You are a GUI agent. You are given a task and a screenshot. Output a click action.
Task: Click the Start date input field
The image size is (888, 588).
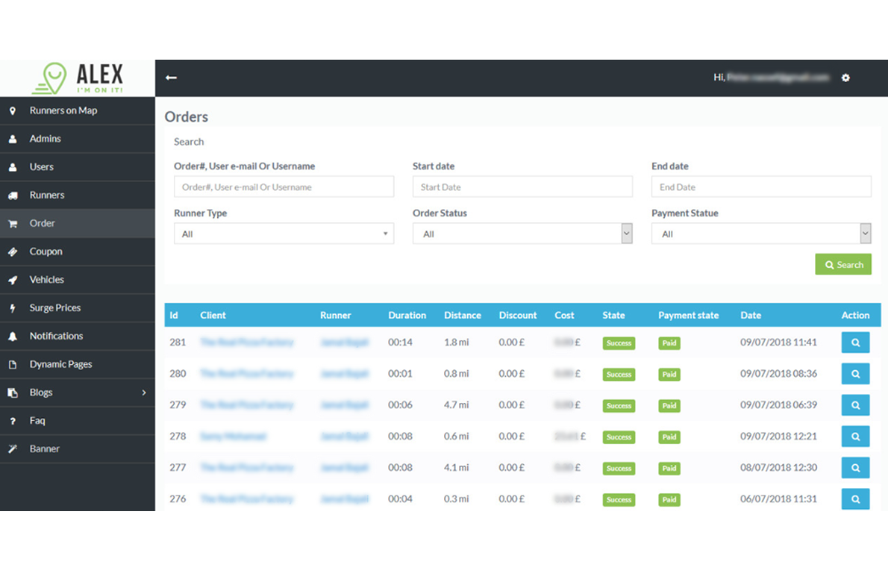point(522,187)
